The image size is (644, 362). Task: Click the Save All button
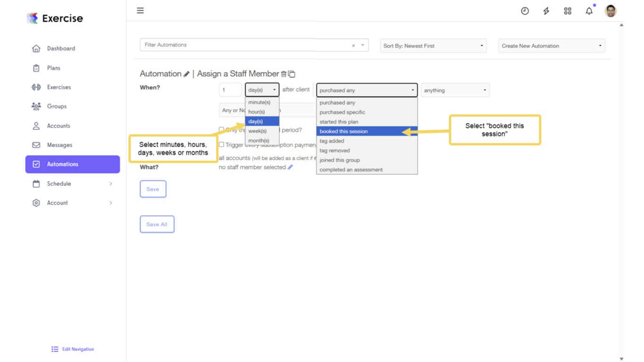157,224
